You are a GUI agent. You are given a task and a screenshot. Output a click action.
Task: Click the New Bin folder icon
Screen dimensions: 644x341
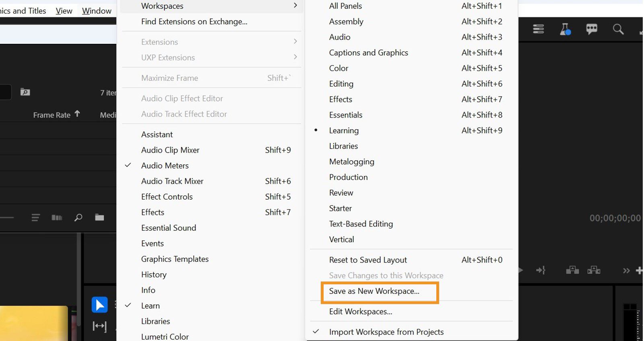pos(99,218)
